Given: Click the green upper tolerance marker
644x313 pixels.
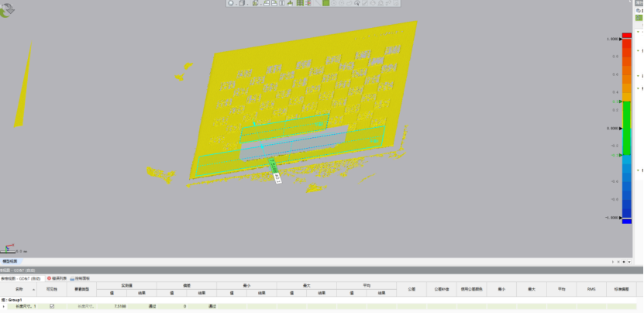Looking at the screenshot, I should (x=620, y=101).
